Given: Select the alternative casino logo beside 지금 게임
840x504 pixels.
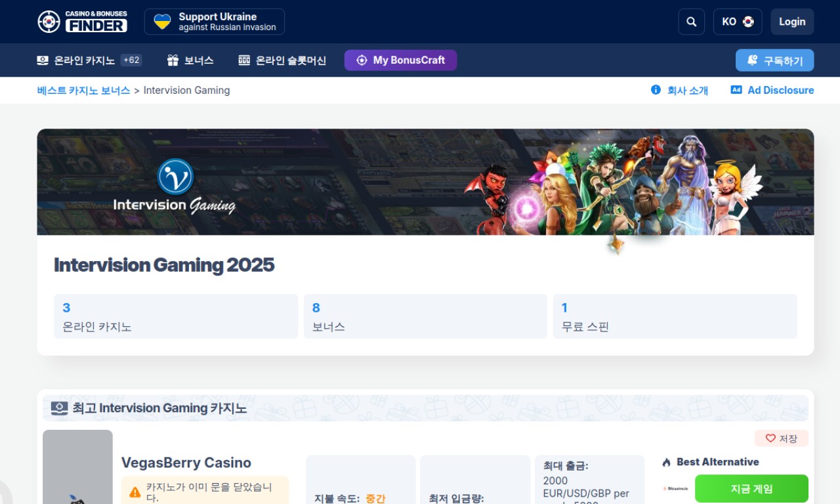Looking at the screenshot, I should (x=676, y=489).
